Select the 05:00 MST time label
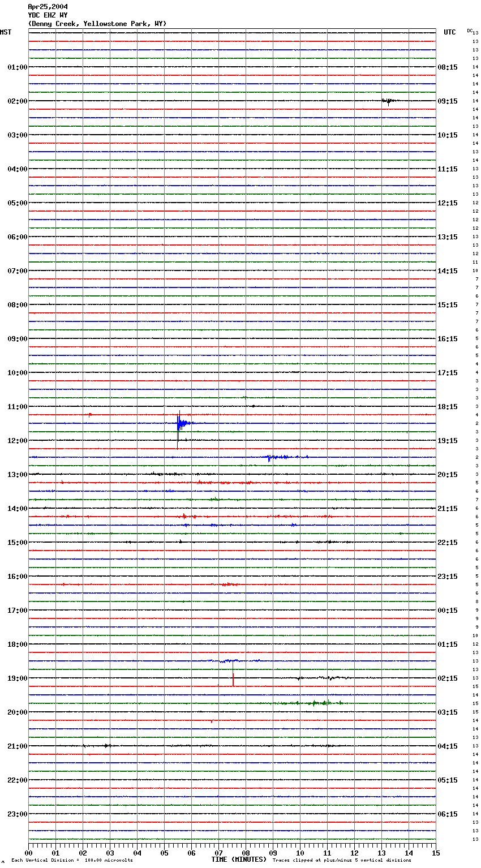This screenshot has height=868, width=481. (18, 203)
